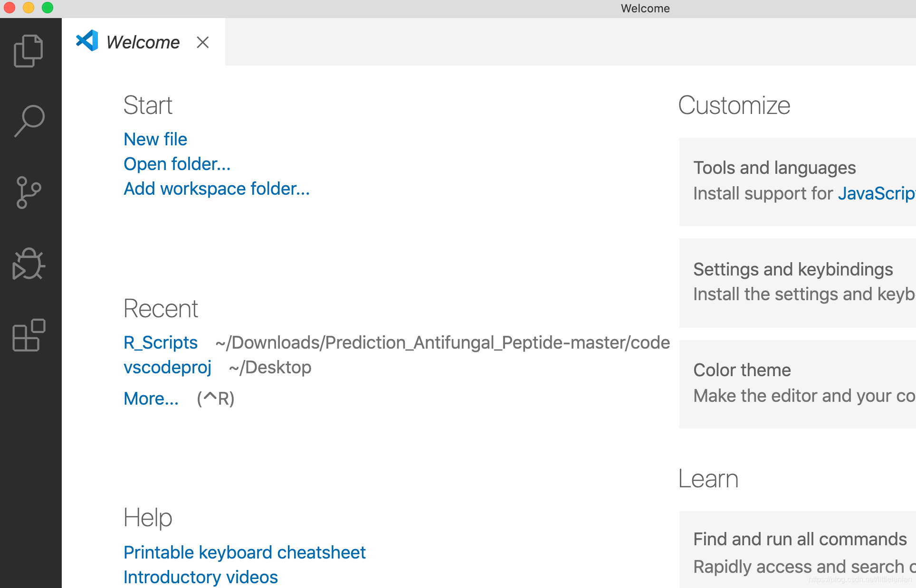Open recent folder R_Scripts

[161, 342]
